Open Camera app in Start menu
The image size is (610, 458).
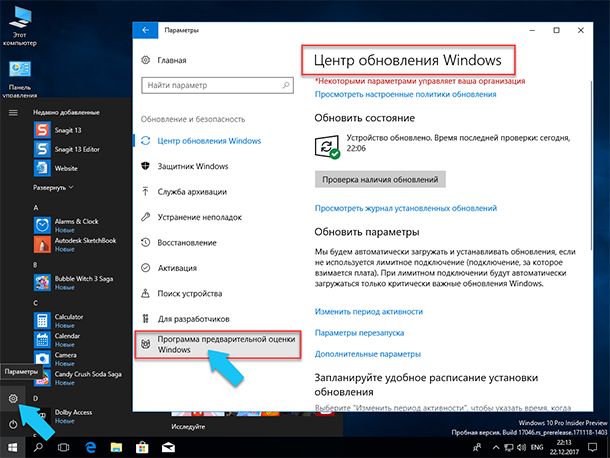(x=56, y=358)
